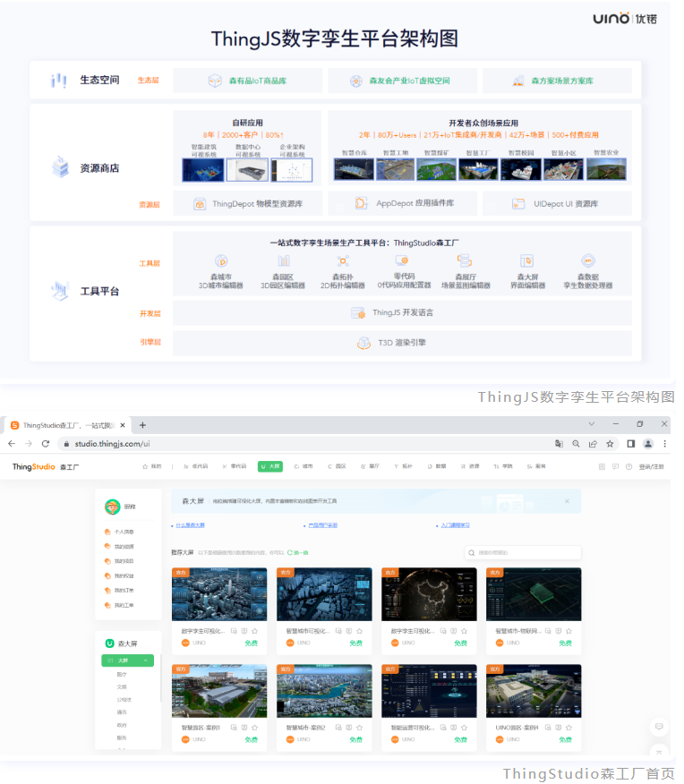Open the 城市 item in top navigation
This screenshot has width=684, height=784.
click(304, 466)
